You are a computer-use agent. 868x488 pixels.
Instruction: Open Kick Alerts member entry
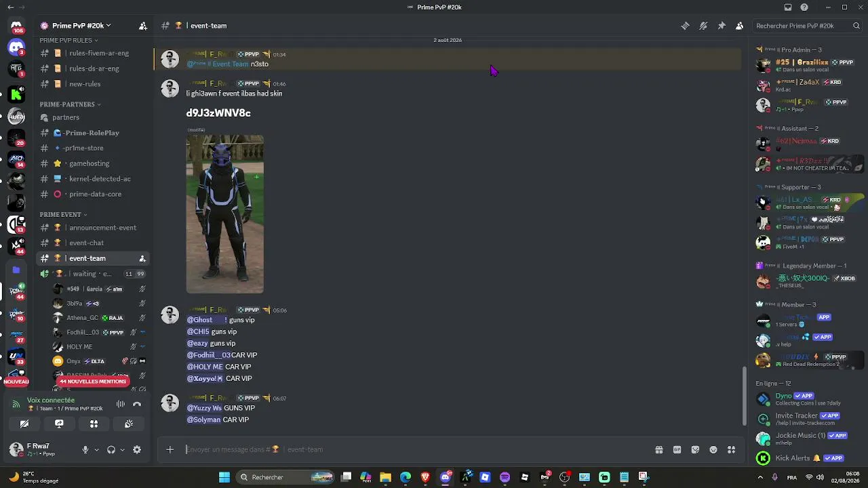point(807,458)
